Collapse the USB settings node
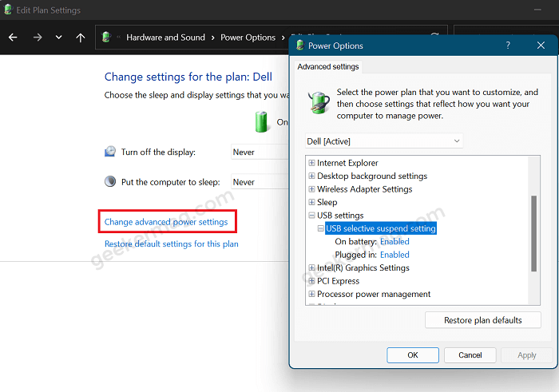 point(311,216)
